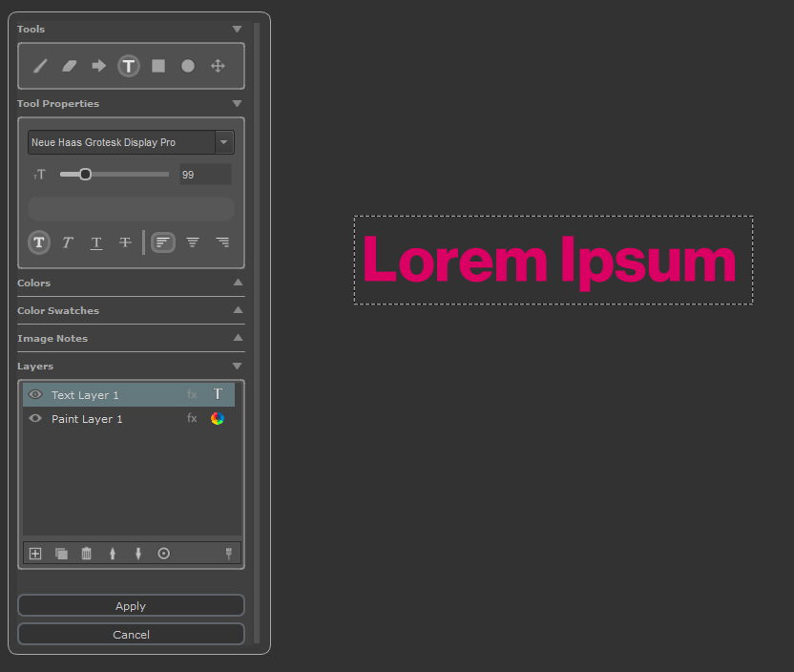Hide Paint Layer 1 using eye icon

coord(35,419)
